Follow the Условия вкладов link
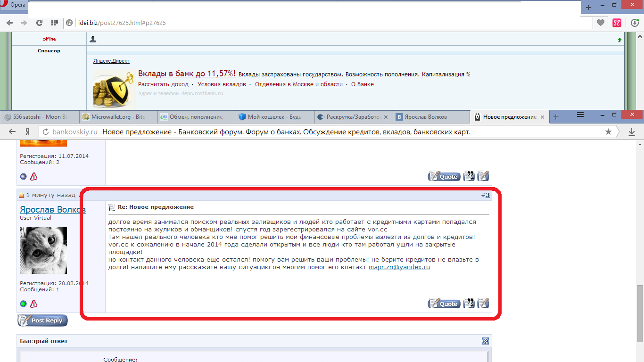Image resolution: width=644 pixels, height=362 pixels. click(x=222, y=84)
